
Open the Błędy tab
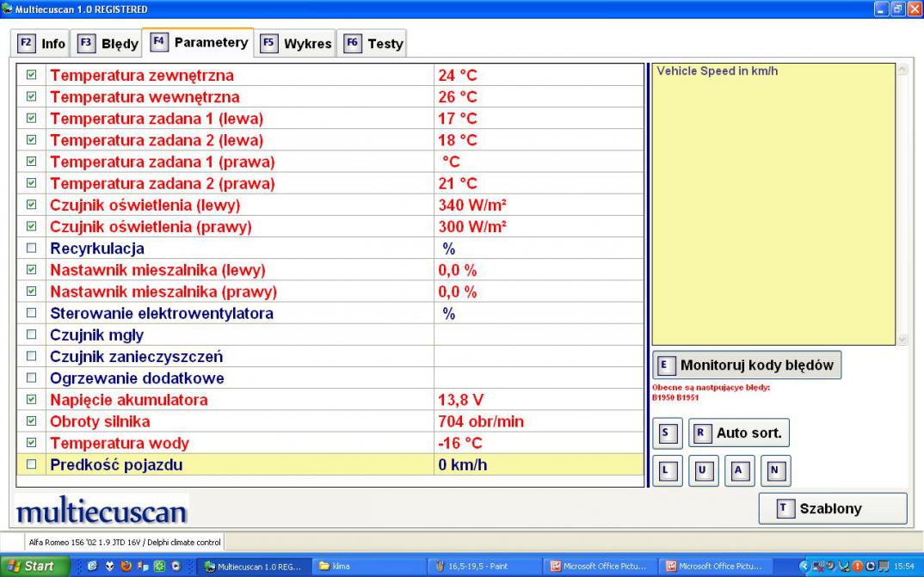109,43
